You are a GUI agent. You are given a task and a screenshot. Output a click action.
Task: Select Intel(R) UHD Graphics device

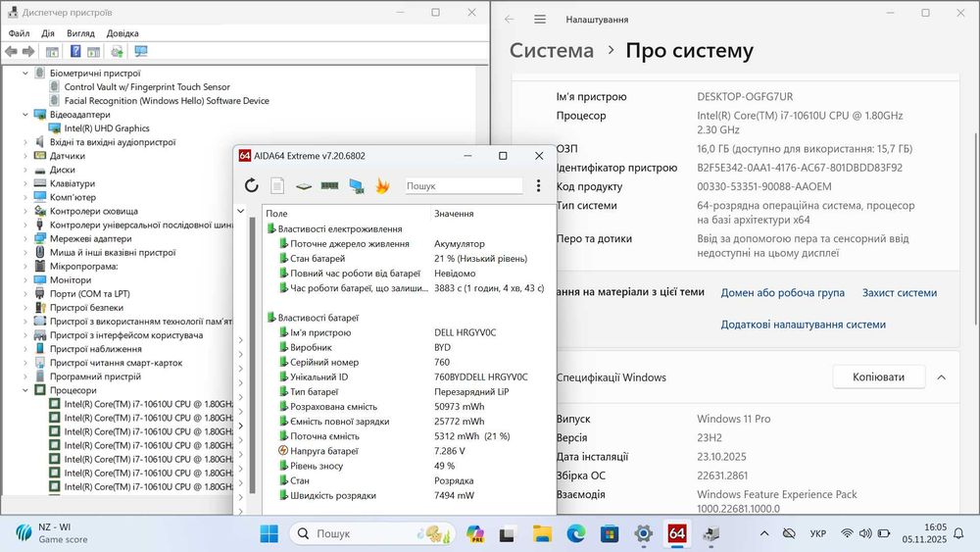[107, 128]
